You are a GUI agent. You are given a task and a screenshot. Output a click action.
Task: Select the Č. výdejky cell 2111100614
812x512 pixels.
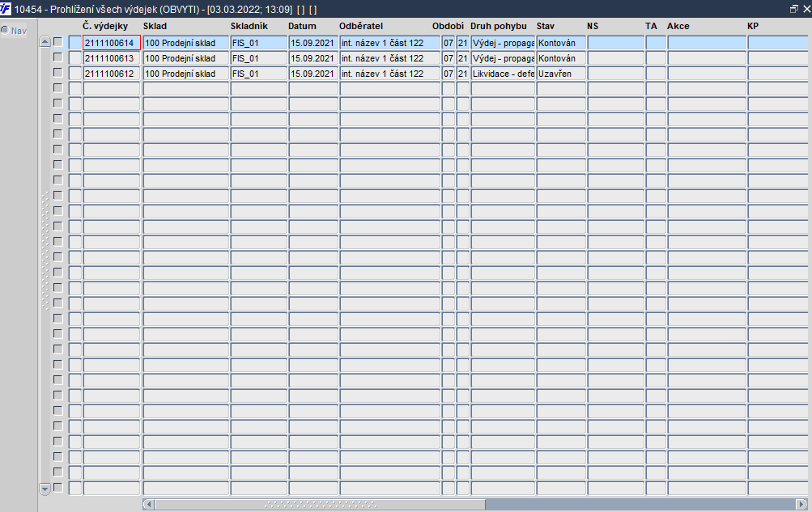(x=112, y=43)
